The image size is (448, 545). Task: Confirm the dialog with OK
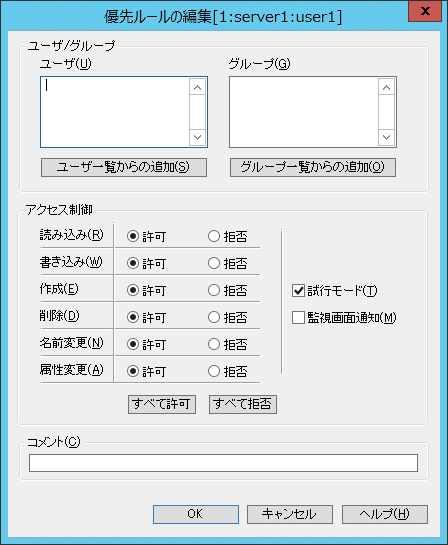[x=196, y=514]
